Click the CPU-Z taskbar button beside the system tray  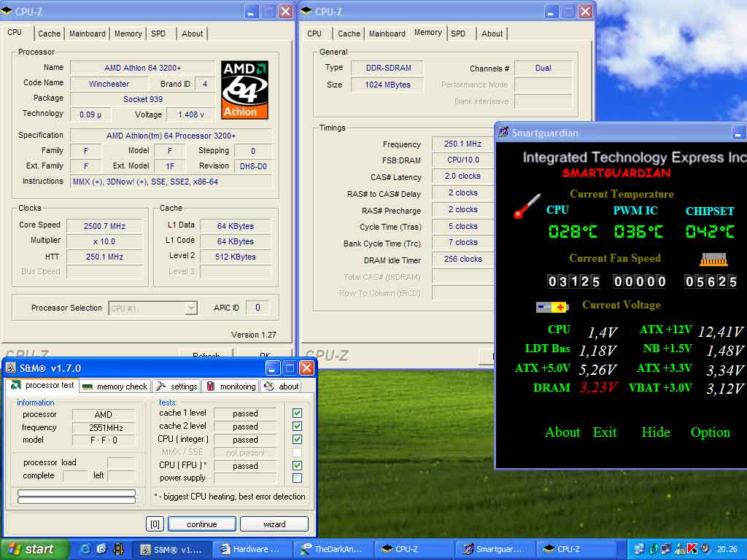(x=575, y=549)
